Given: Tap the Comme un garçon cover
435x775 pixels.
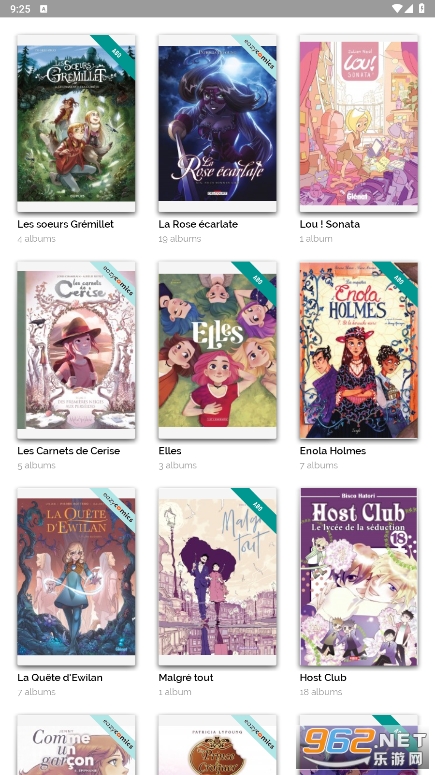Looking at the screenshot, I should pos(76,745).
